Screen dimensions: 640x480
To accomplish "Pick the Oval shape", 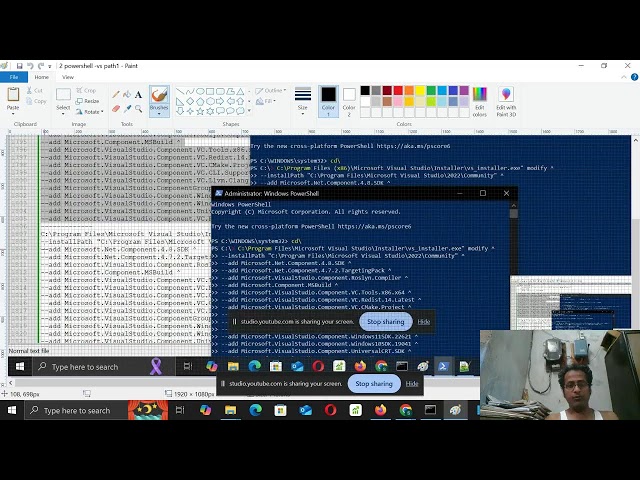I will [x=200, y=91].
